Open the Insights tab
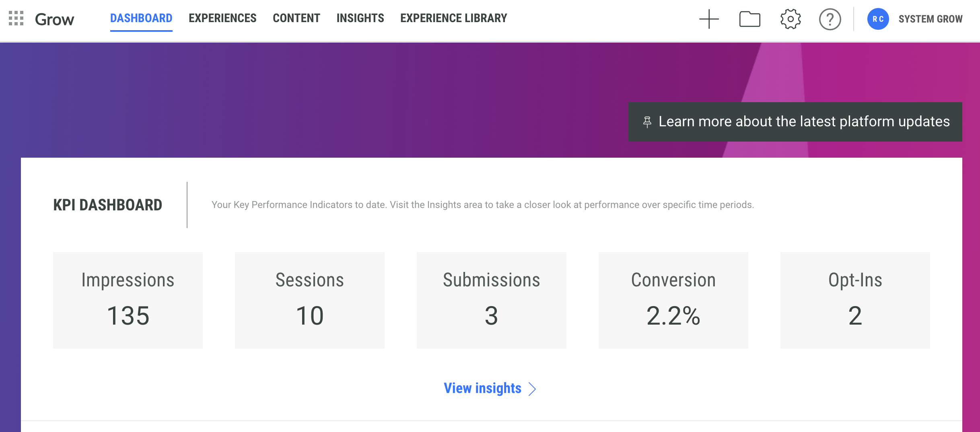980x432 pixels. pyautogui.click(x=360, y=18)
